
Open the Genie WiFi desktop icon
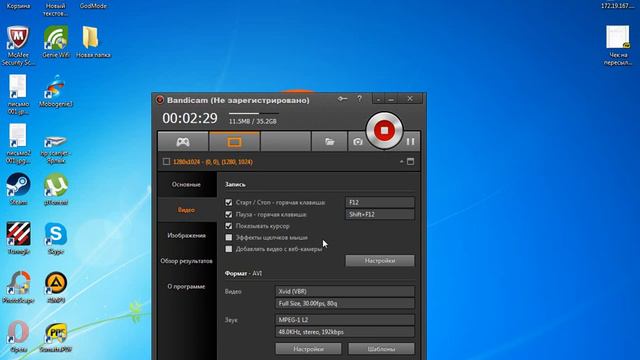coord(56,41)
